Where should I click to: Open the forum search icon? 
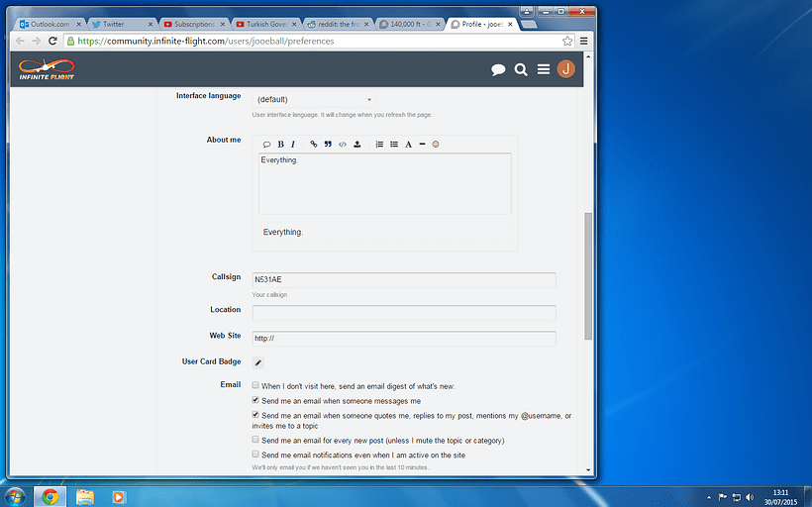point(521,69)
